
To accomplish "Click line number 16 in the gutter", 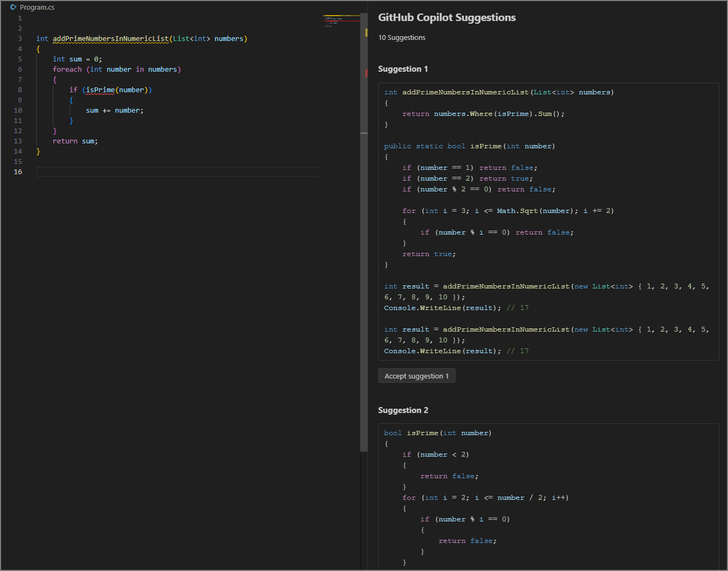I will point(18,171).
